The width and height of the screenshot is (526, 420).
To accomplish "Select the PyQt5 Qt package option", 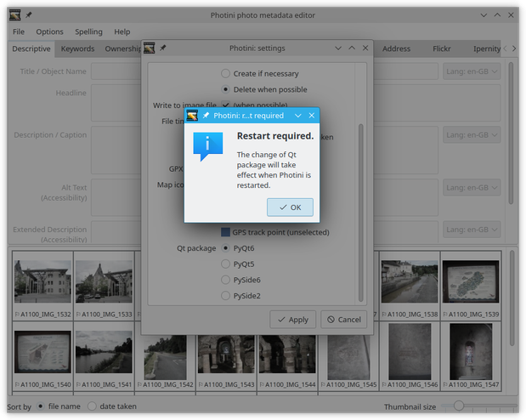I will 225,264.
